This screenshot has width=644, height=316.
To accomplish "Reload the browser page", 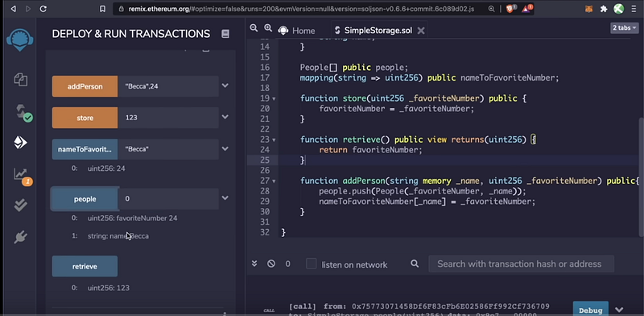I will (x=43, y=9).
